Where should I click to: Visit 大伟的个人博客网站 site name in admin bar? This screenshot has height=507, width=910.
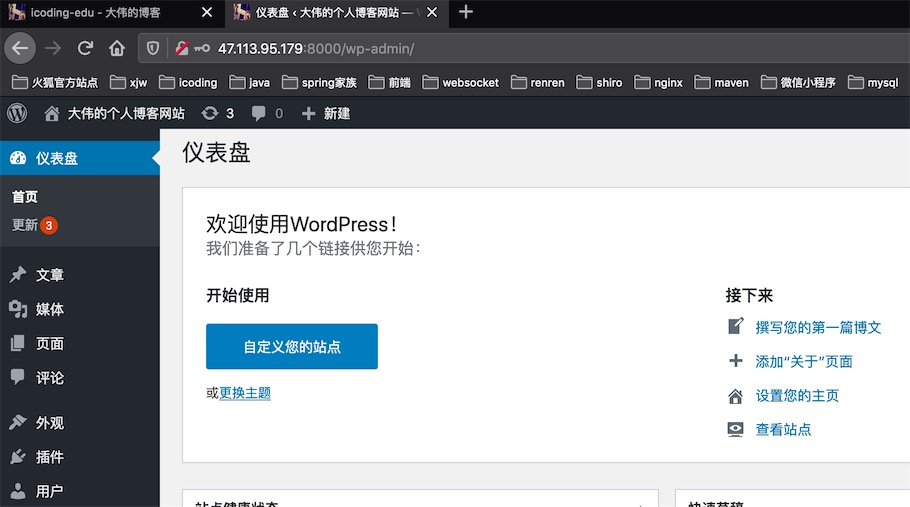click(126, 114)
